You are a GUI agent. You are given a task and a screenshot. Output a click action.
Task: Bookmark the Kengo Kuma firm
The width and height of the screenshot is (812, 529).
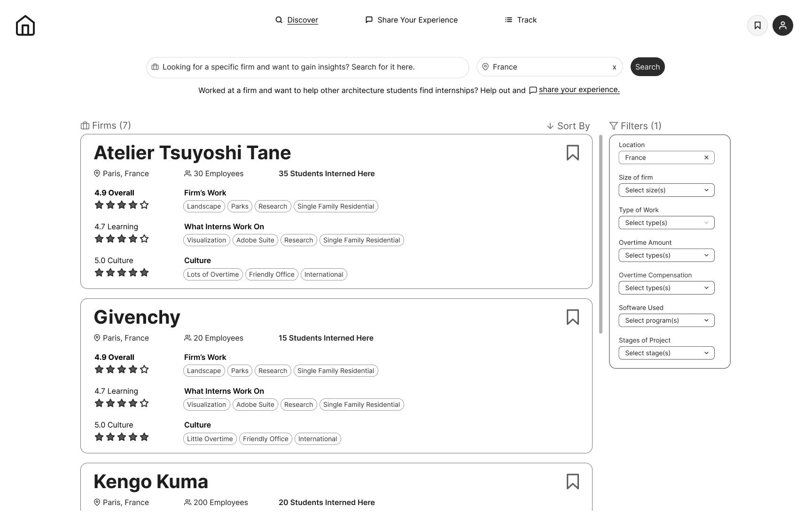pos(573,482)
